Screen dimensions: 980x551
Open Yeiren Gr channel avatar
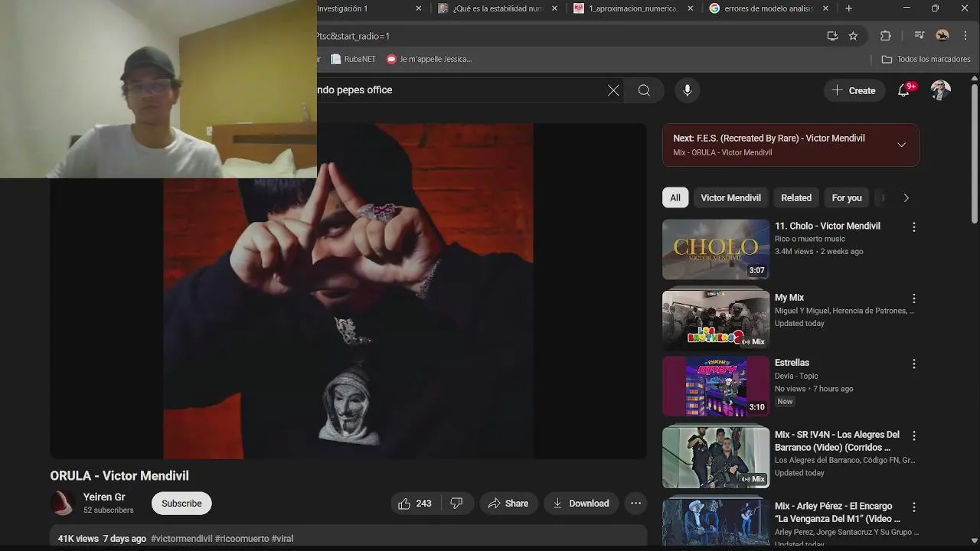click(x=62, y=503)
